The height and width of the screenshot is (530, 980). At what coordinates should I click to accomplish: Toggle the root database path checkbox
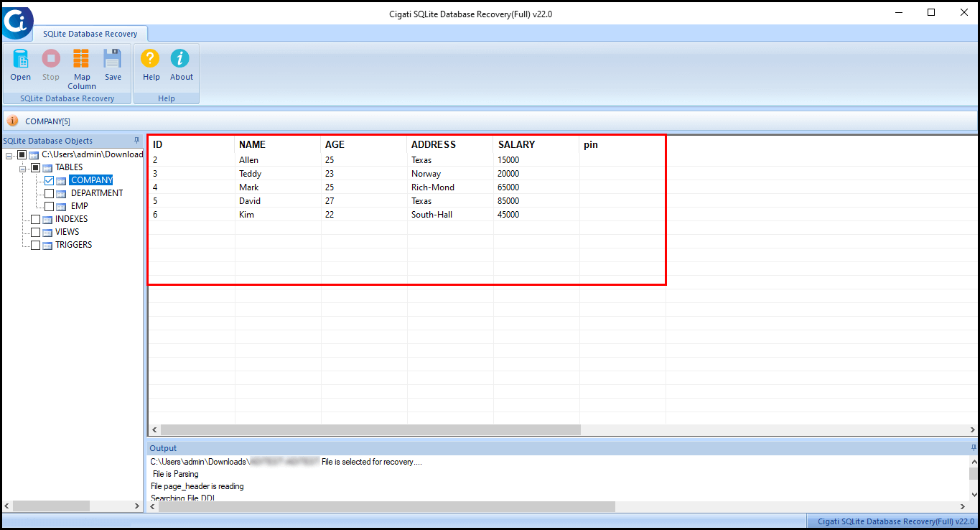click(x=22, y=154)
